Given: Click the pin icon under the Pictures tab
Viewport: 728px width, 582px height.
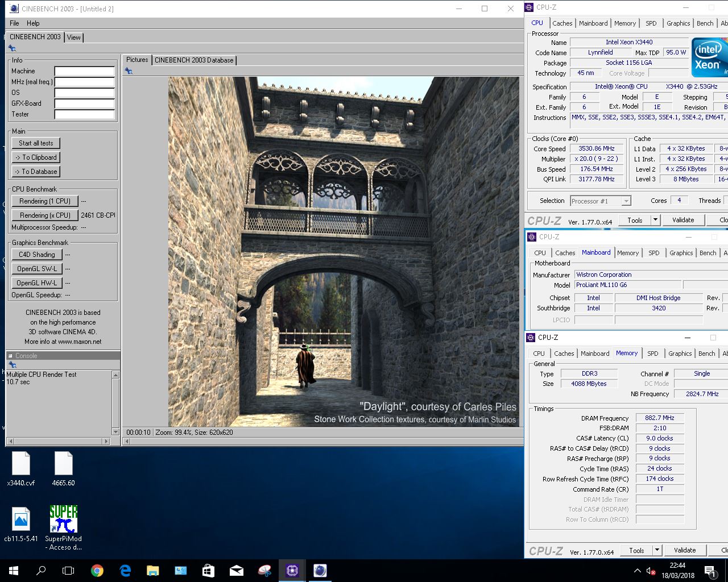Looking at the screenshot, I should 129,71.
